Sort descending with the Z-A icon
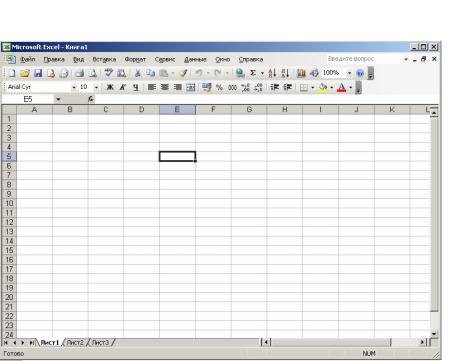The height and width of the screenshot is (361, 471). [285, 73]
